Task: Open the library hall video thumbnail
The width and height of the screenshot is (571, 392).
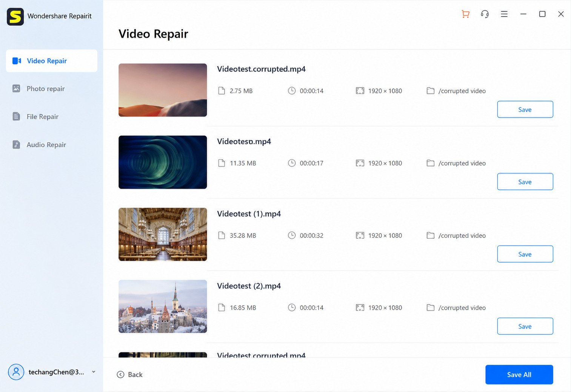Action: pos(163,234)
